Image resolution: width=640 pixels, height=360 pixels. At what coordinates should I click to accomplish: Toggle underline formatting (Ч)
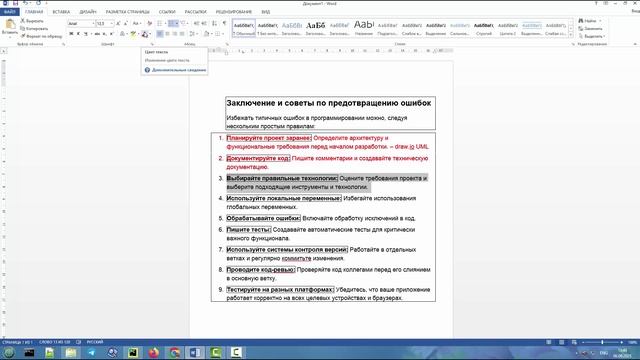pos(86,34)
